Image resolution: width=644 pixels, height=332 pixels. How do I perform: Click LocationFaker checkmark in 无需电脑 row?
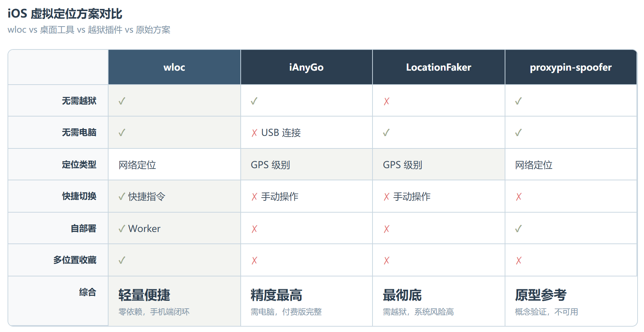coord(386,133)
